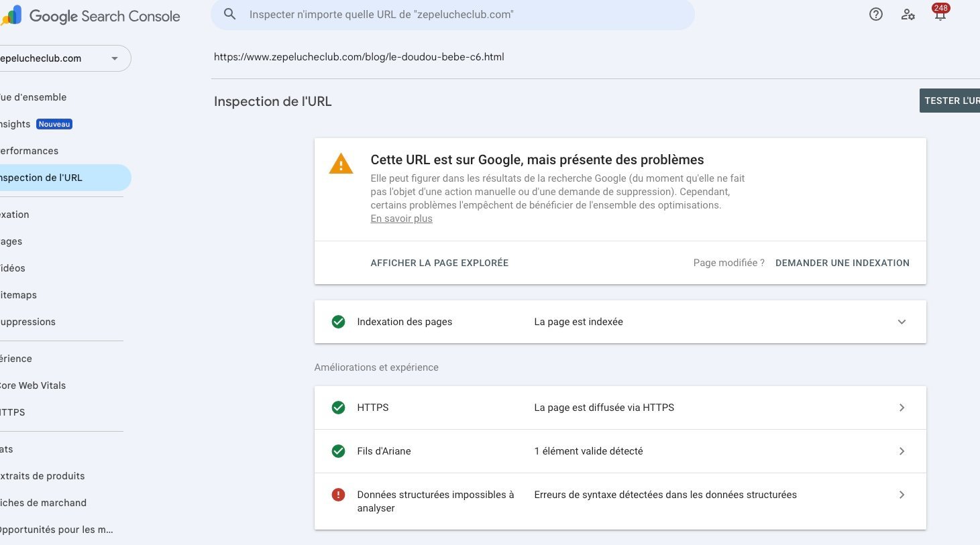Click green check beside Fils d'Ariane
The width and height of the screenshot is (980, 545).
point(339,451)
